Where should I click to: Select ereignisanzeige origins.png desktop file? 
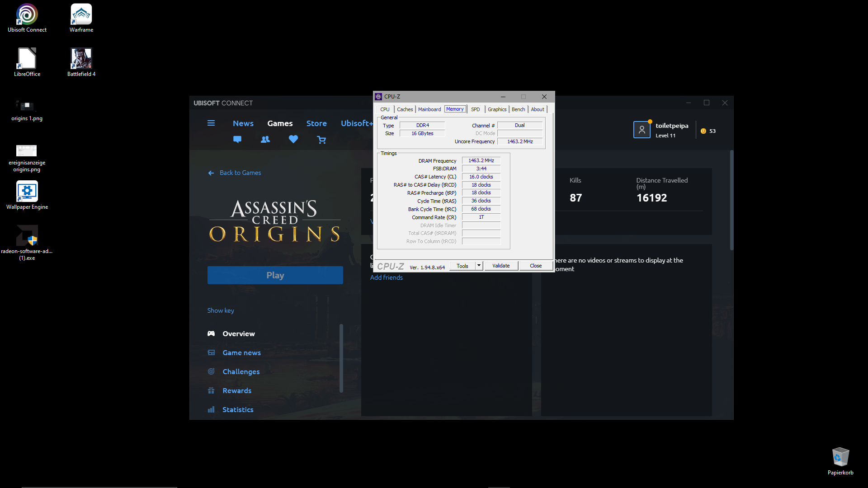pos(27,158)
